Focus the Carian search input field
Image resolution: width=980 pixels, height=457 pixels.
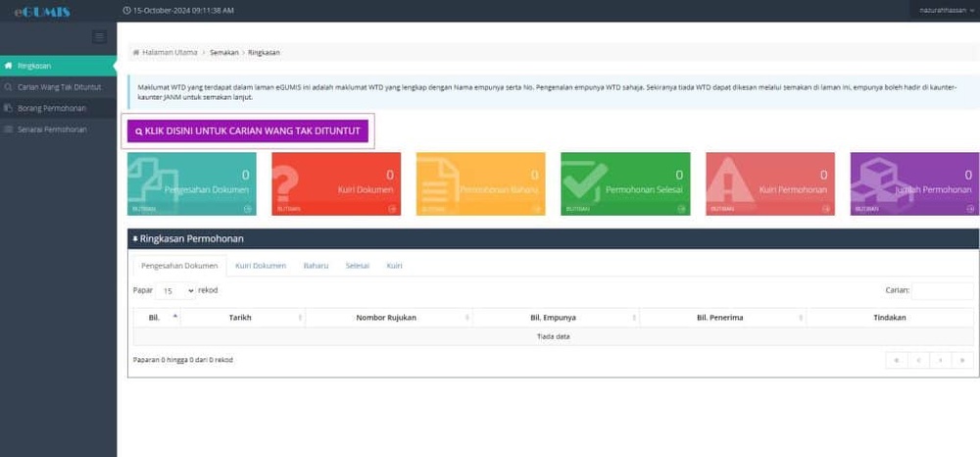[x=943, y=290]
